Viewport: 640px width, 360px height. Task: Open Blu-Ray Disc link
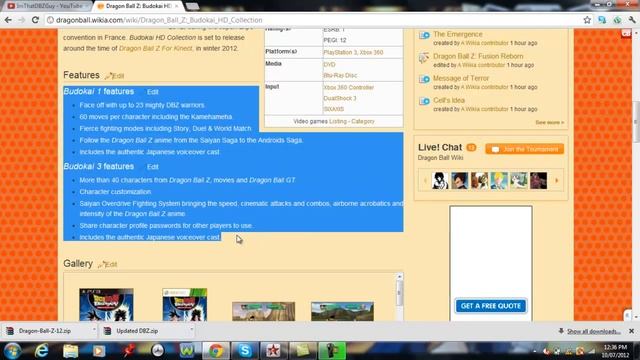[x=340, y=75]
